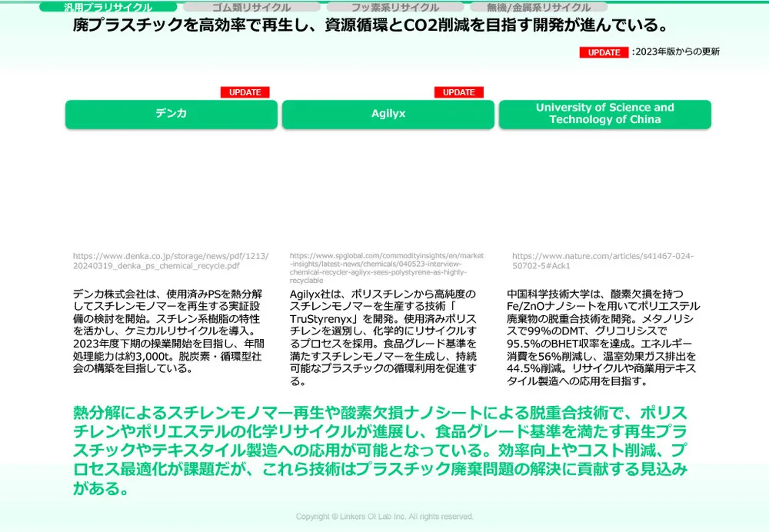
Task: Click the Agilyx社 TruStyrenyx description paragraph
Action: coord(384,337)
